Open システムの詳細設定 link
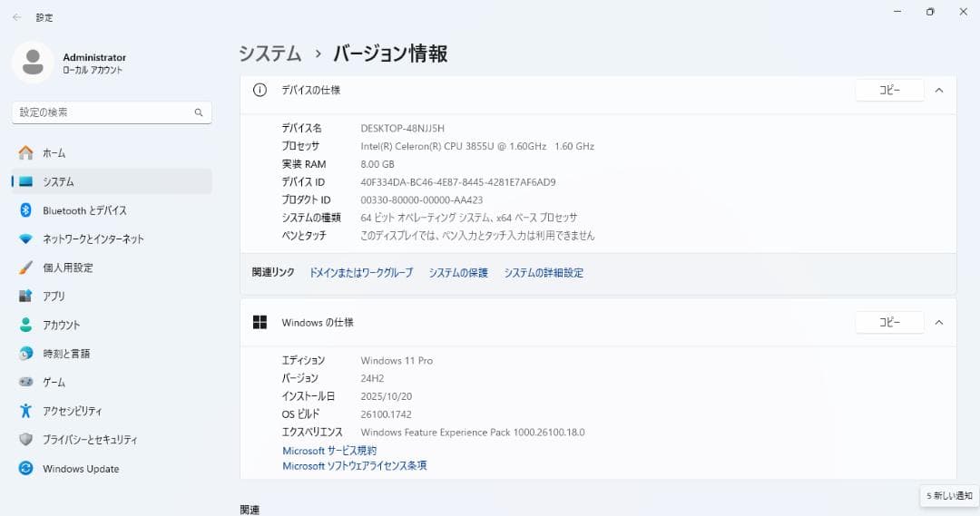Screen dimensions: 980x516 pos(544,272)
